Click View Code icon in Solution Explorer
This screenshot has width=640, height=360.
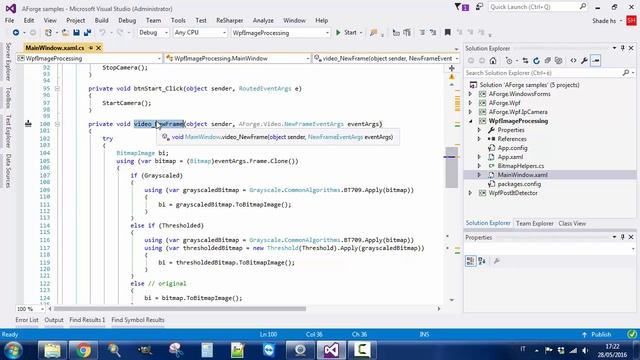pos(573,61)
